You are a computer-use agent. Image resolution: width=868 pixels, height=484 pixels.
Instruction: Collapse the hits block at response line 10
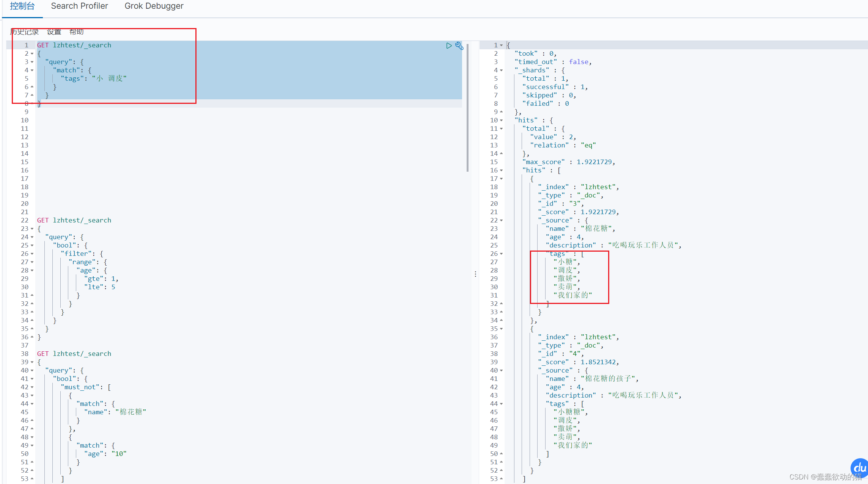[502, 121]
